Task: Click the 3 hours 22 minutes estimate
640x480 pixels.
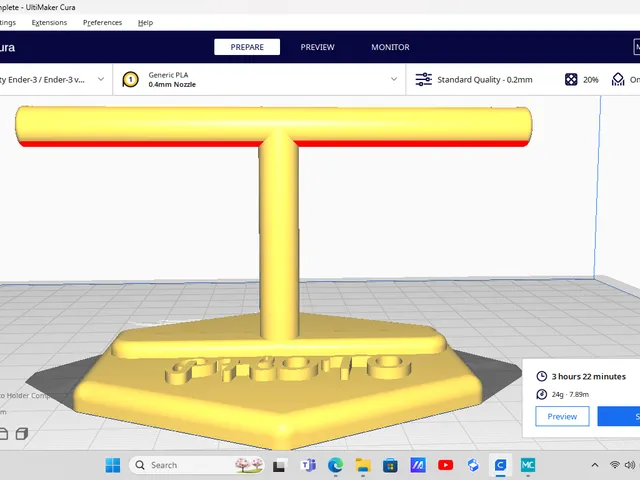Action: [x=589, y=376]
